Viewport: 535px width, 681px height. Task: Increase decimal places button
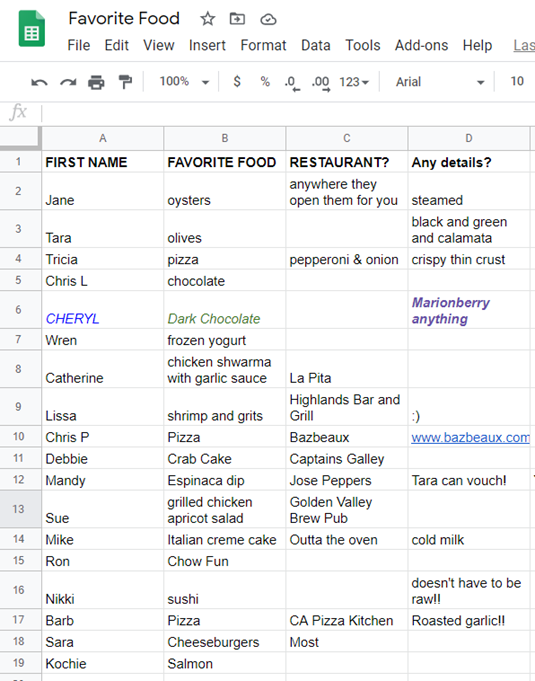[x=320, y=83]
